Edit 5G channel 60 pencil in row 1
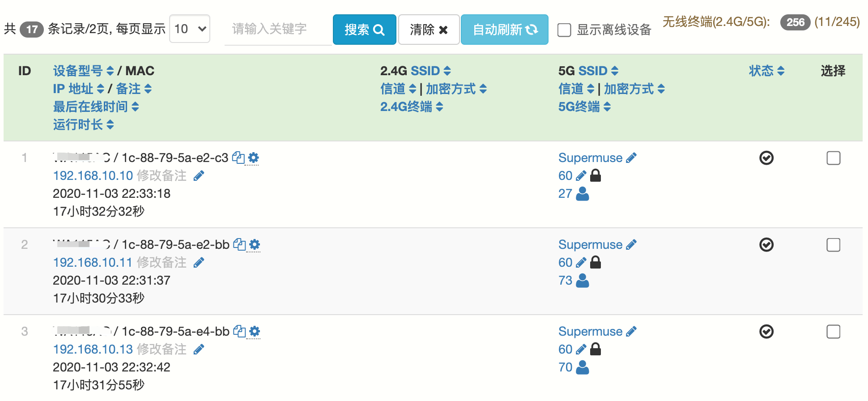 point(581,176)
